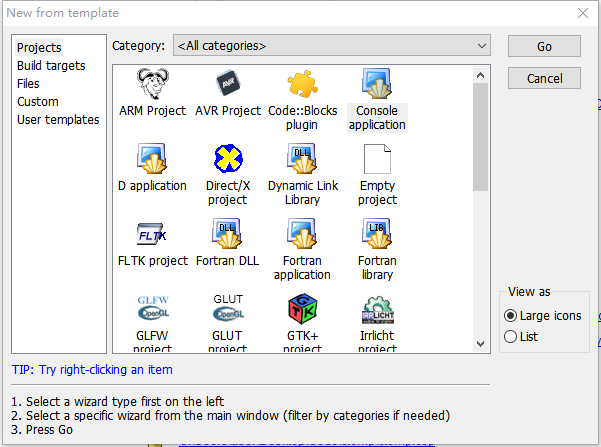601x447 pixels.
Task: Pick the Fortran DLL icon
Action: pos(227,233)
